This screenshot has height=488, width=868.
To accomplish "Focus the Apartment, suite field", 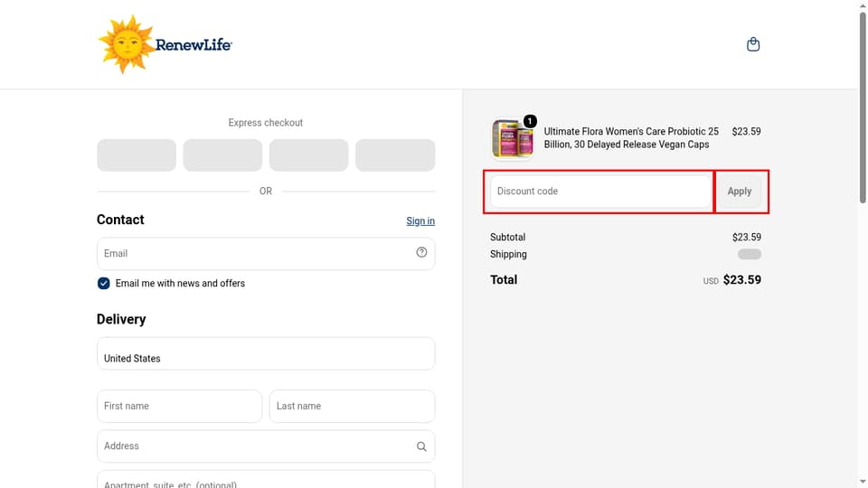I will pyautogui.click(x=266, y=479).
